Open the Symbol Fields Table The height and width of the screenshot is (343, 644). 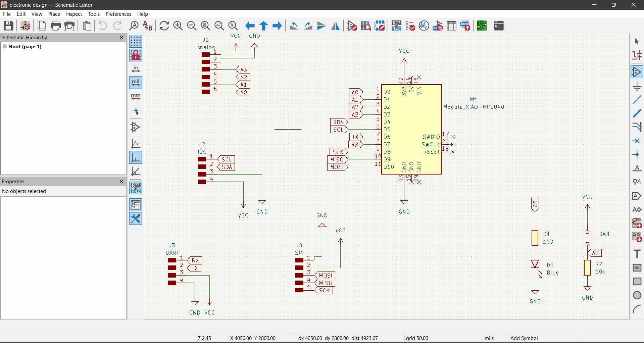point(452,26)
